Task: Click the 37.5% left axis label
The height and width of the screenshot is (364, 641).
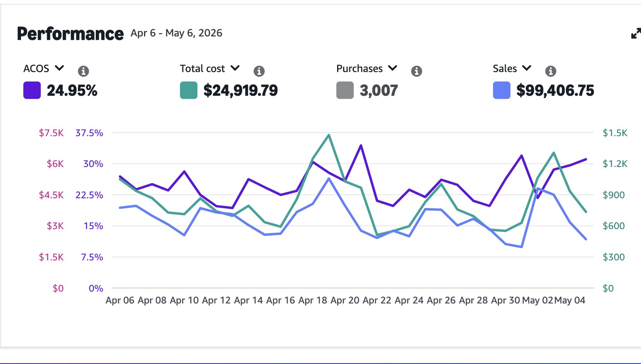Action: point(89,133)
